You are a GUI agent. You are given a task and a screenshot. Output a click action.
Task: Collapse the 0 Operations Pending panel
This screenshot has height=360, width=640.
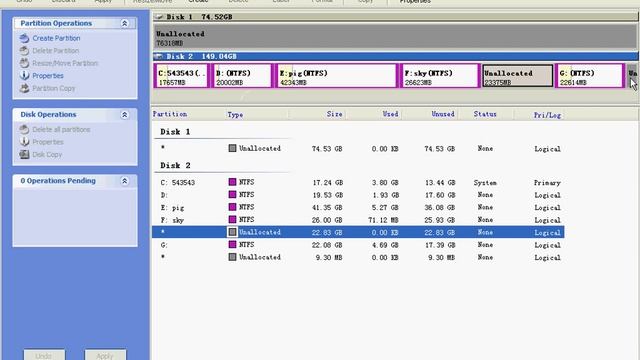pyautogui.click(x=124, y=181)
